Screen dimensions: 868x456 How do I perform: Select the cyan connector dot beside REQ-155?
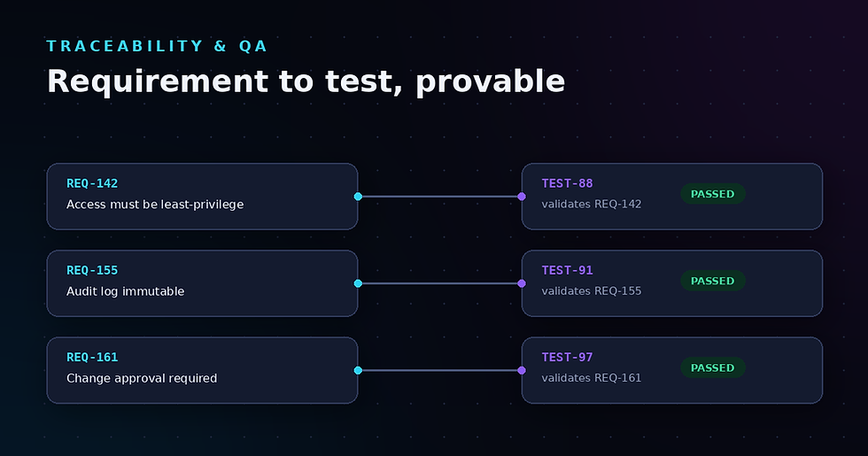tap(358, 283)
